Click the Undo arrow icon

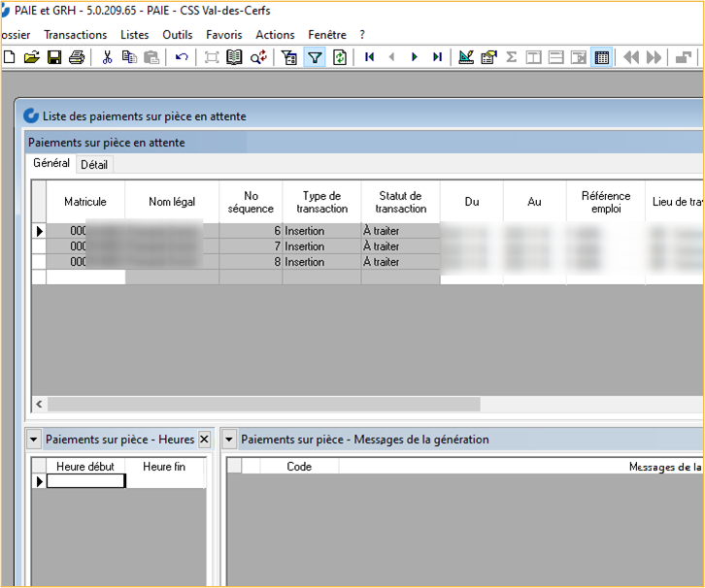pos(182,57)
